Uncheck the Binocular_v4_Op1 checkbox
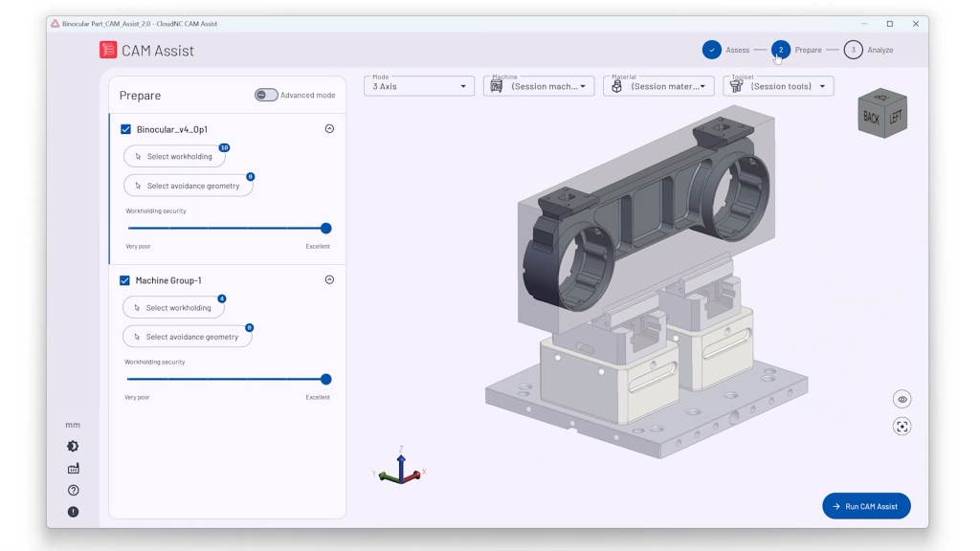Image resolution: width=980 pixels, height=551 pixels. pos(126,129)
